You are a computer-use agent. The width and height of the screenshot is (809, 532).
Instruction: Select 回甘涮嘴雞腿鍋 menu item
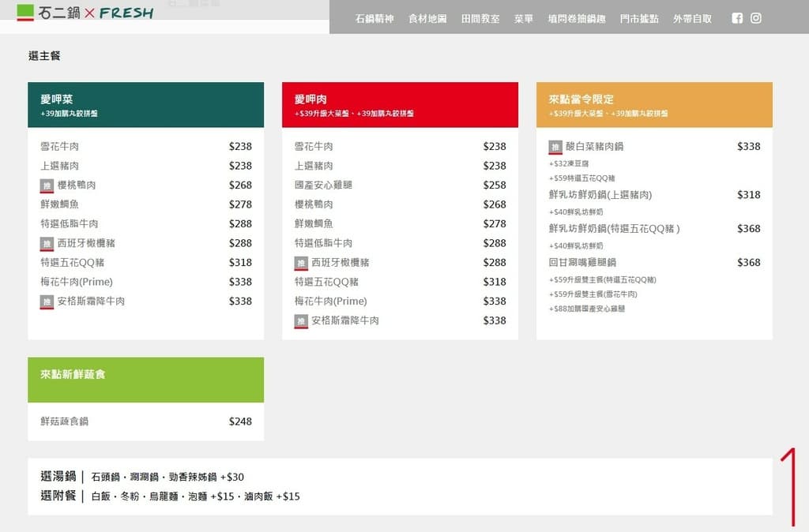[x=654, y=262]
